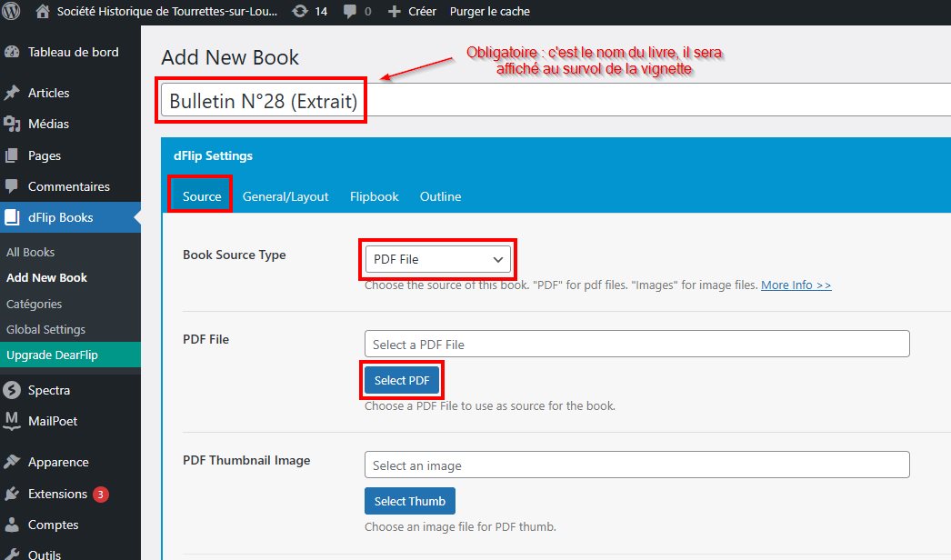Open the MailPoet menu label
Screen dimensions: 951x560
pos(53,421)
